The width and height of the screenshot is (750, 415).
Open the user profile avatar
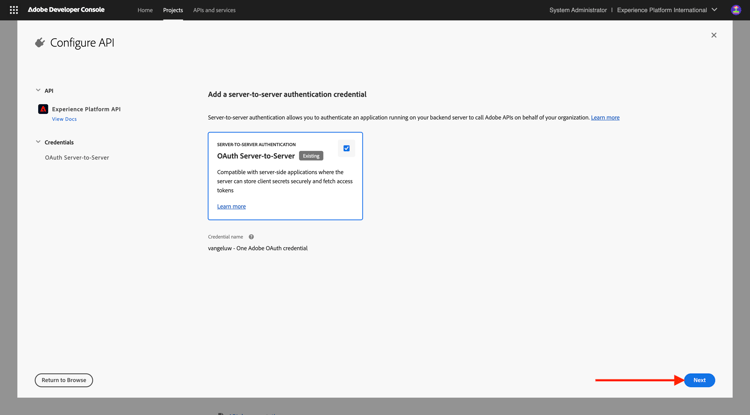736,10
